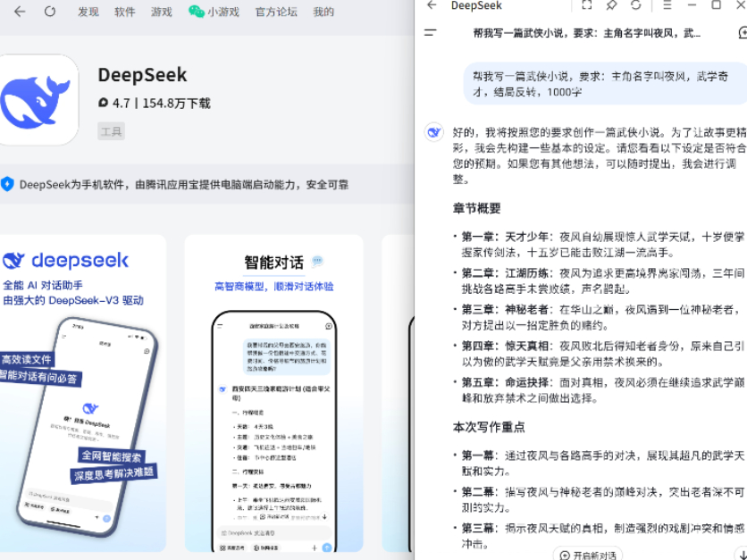Click the 本次写作重点 heading

[489, 427]
